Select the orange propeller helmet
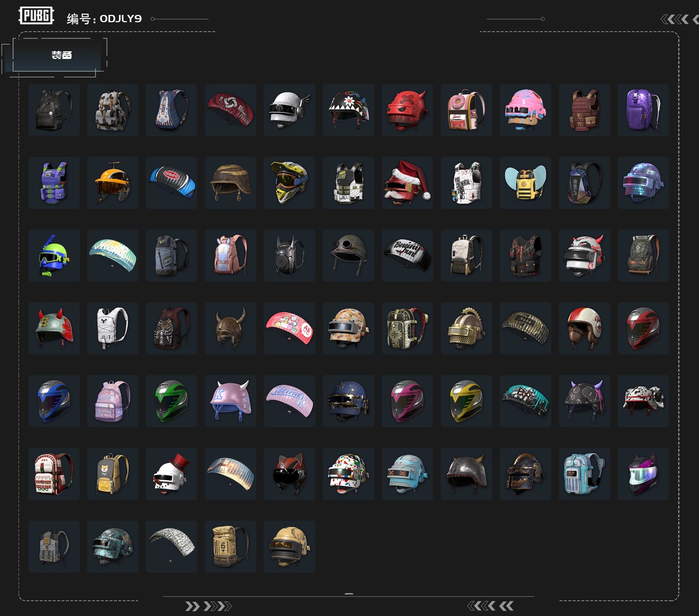The width and height of the screenshot is (699, 616). tap(112, 183)
